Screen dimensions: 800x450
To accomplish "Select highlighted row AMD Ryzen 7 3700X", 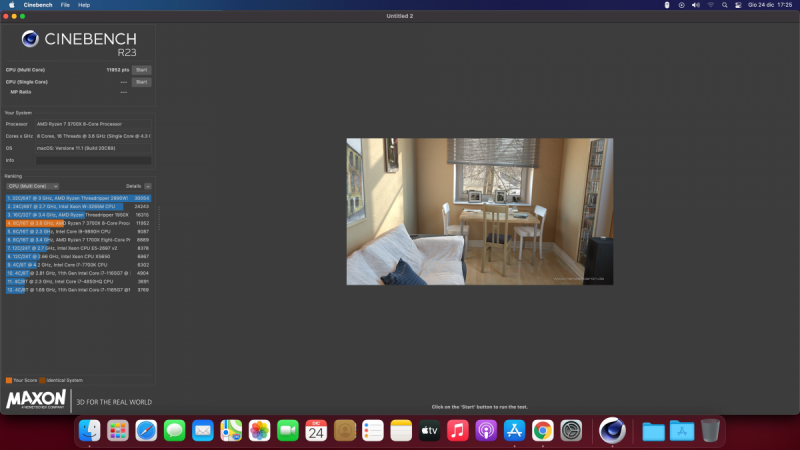I will tap(78, 223).
